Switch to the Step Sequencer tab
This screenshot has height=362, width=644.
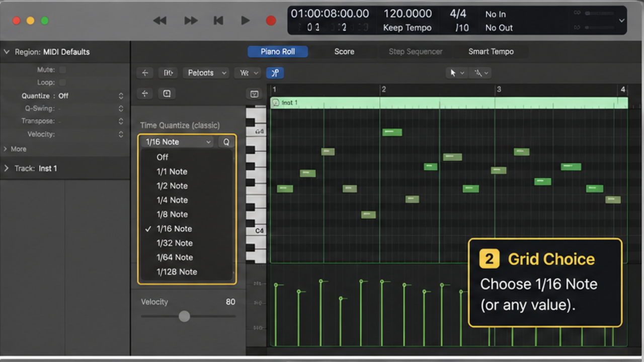tap(415, 51)
